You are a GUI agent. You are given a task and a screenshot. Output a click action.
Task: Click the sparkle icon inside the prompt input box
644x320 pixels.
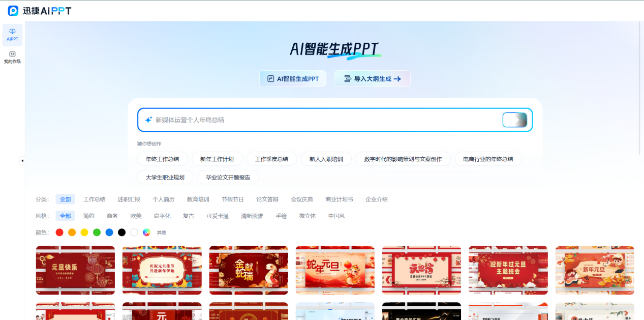tap(147, 120)
